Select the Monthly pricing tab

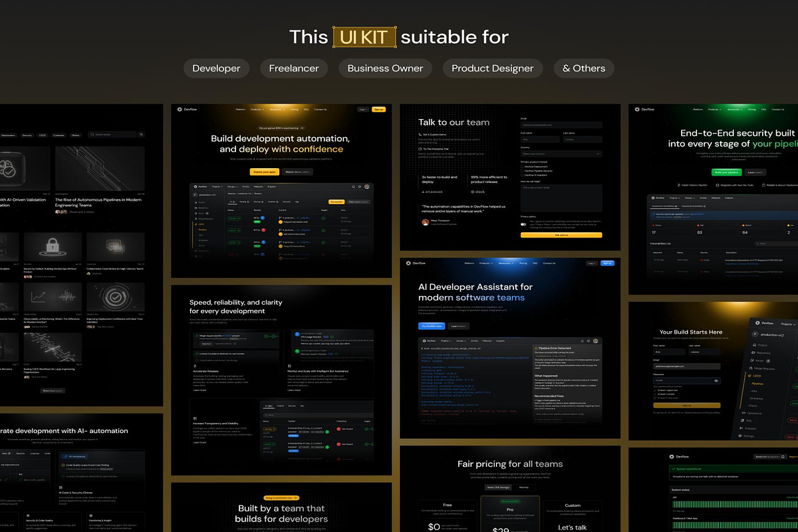click(x=523, y=487)
